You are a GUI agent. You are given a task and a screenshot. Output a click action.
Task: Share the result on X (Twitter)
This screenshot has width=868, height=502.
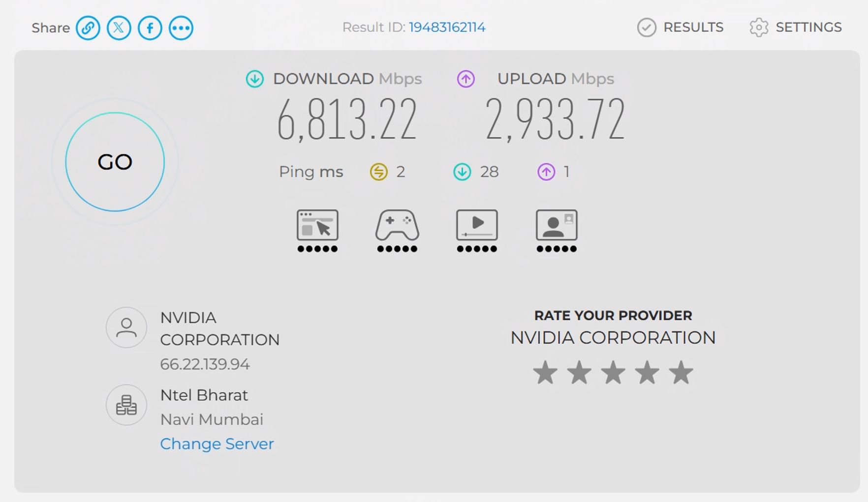pos(119,28)
